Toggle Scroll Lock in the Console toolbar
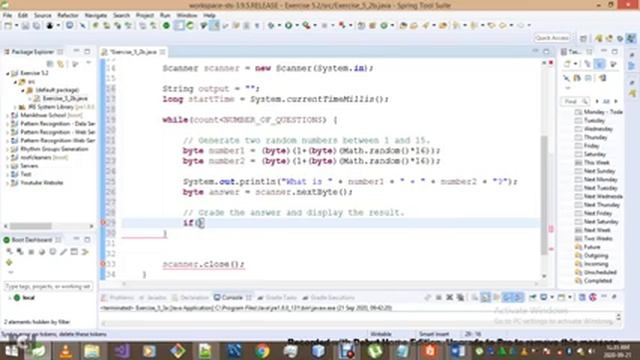 (485, 297)
